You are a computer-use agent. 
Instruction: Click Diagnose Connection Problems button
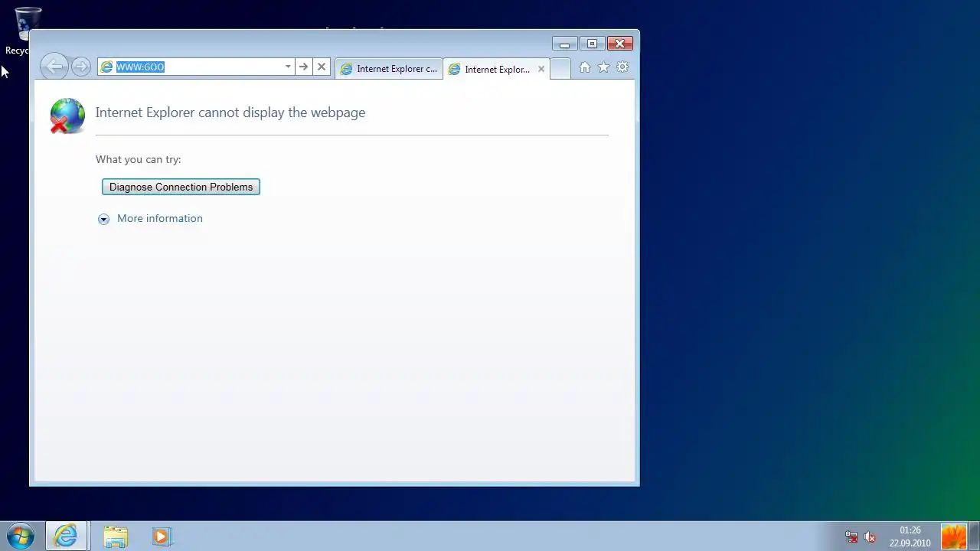[x=181, y=187]
